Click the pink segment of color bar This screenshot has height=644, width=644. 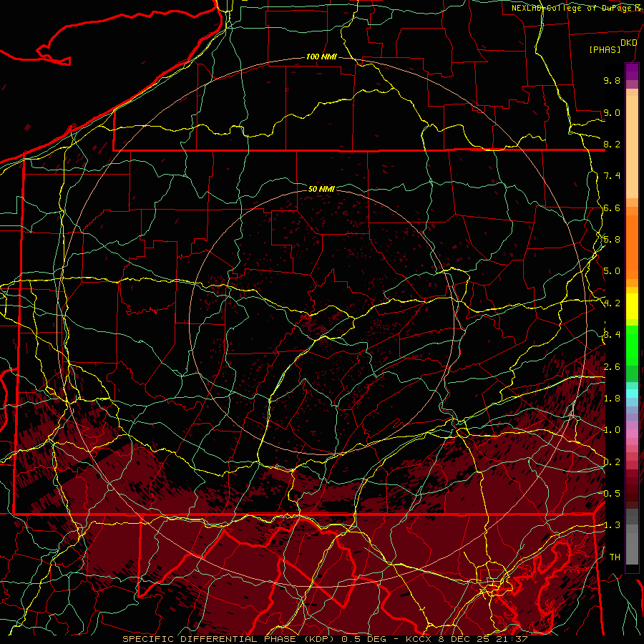(632, 434)
